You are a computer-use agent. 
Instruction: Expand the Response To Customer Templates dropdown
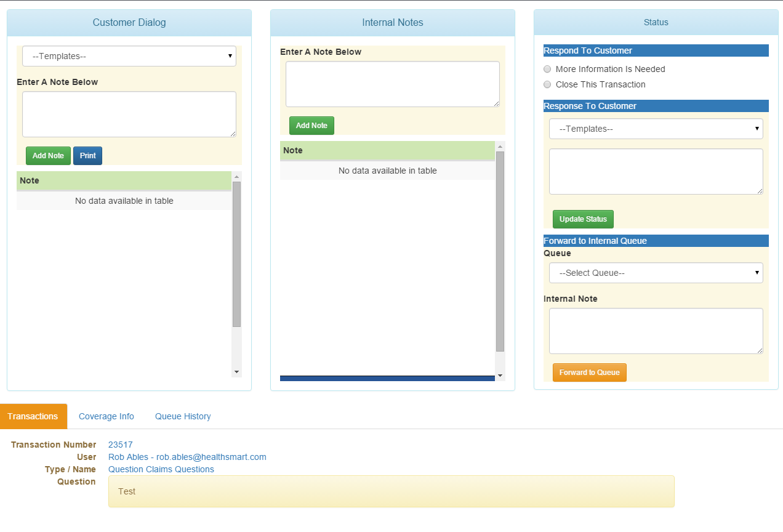tap(656, 129)
